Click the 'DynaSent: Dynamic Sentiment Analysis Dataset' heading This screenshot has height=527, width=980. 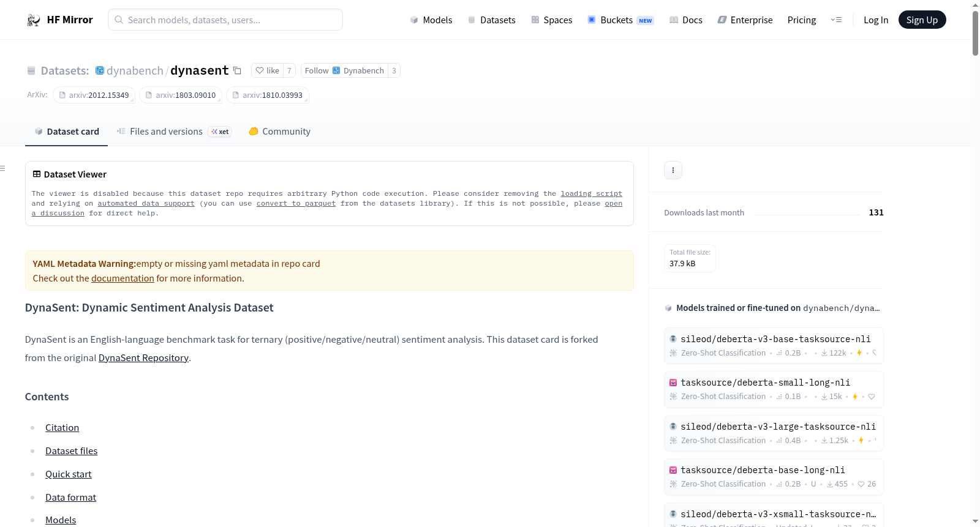click(149, 308)
